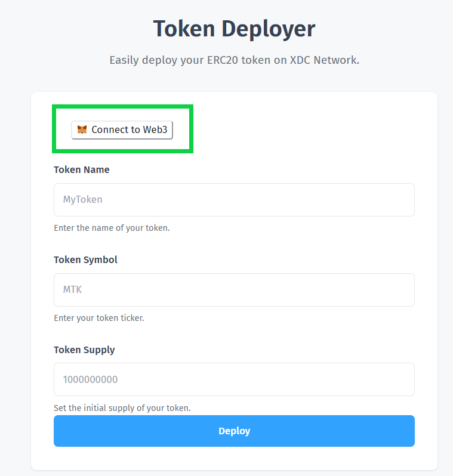Click the MyToken placeholder text
This screenshot has width=453, height=476.
[x=82, y=200]
